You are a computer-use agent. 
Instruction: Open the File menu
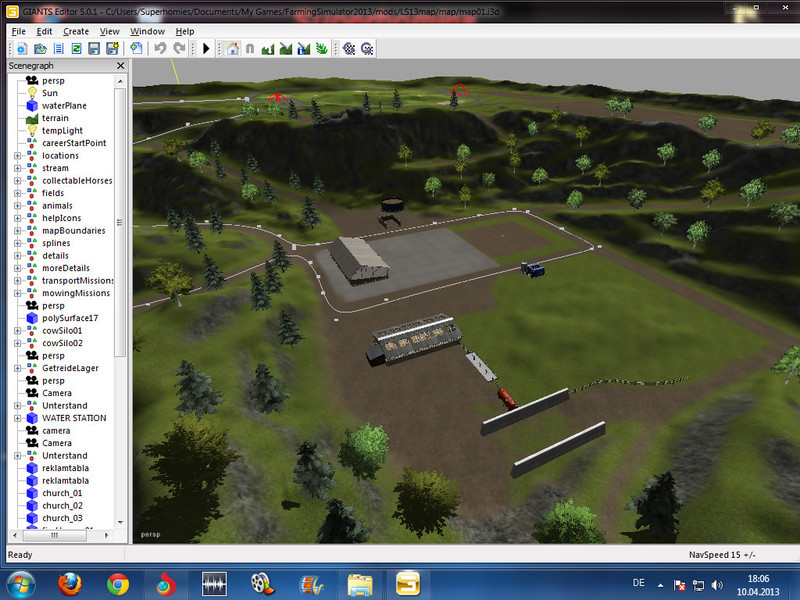pyautogui.click(x=18, y=32)
